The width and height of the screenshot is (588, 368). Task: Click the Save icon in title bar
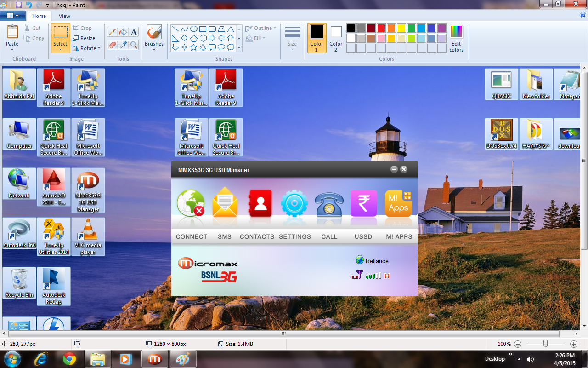(19, 5)
